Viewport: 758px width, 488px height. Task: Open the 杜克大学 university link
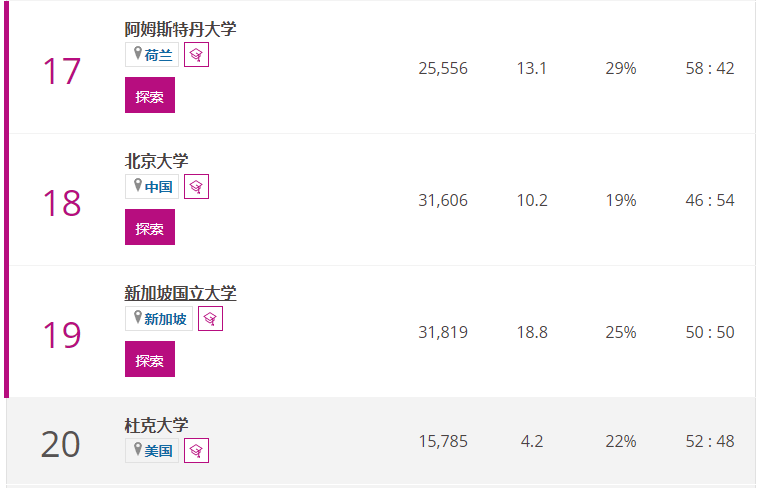point(156,425)
